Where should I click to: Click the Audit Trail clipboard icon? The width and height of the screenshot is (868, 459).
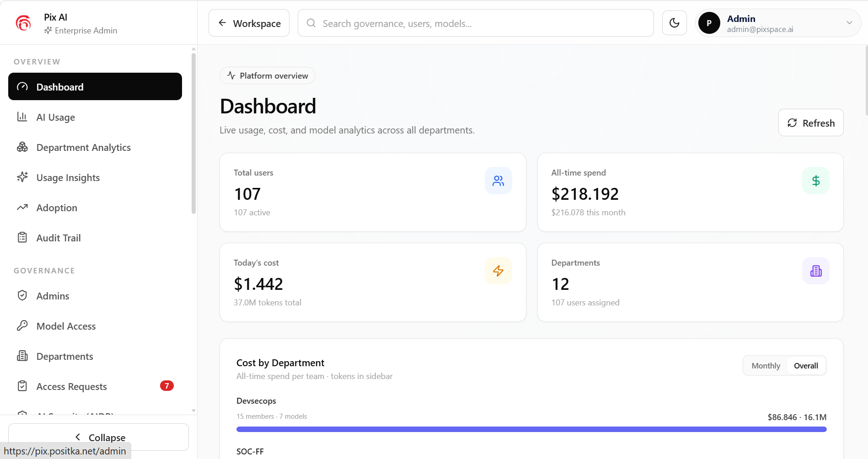coord(22,237)
